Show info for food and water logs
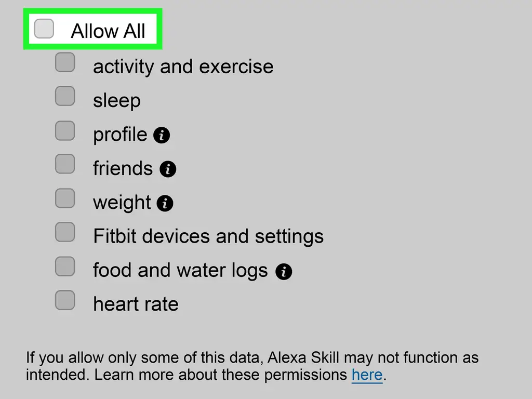Viewport: 532px width, 399px height. [x=284, y=271]
